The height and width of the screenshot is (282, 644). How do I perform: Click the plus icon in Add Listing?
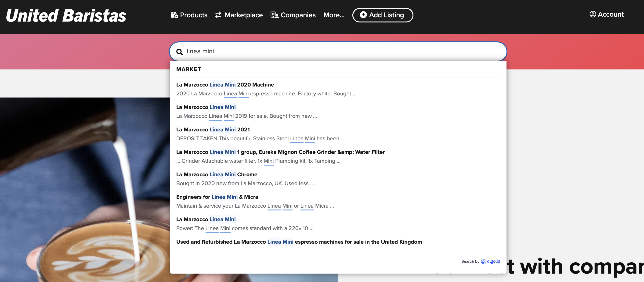click(363, 15)
